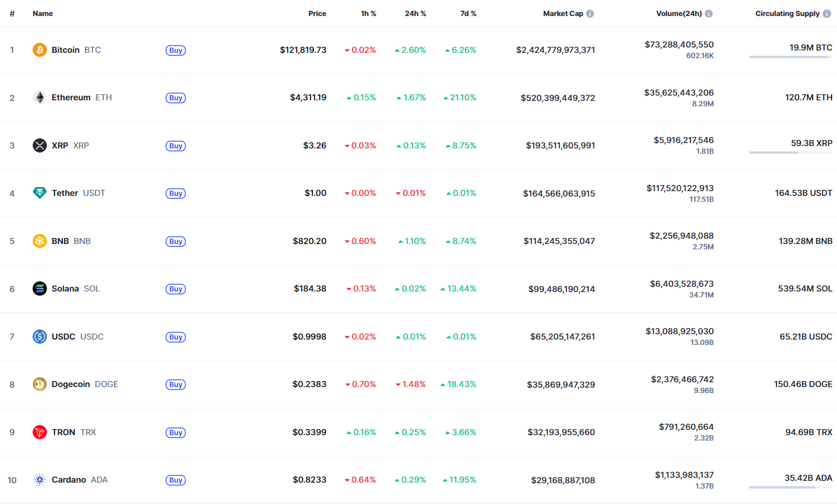Viewport: 837px width, 504px height.
Task: Click the Volume(24h) info icon
Action: 709,14
